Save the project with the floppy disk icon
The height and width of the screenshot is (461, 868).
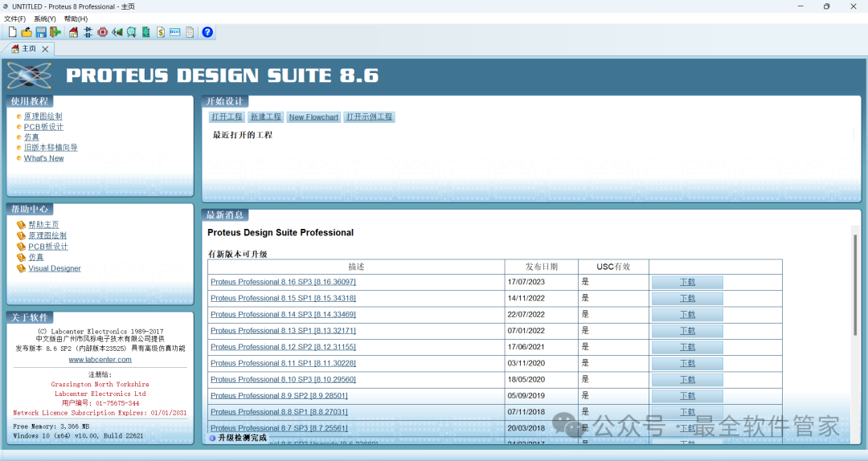tap(40, 32)
